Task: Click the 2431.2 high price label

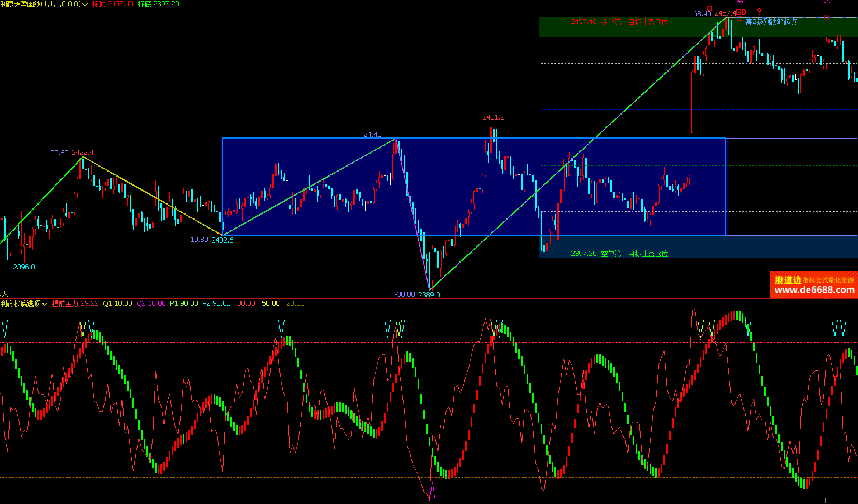Action: pyautogui.click(x=494, y=117)
